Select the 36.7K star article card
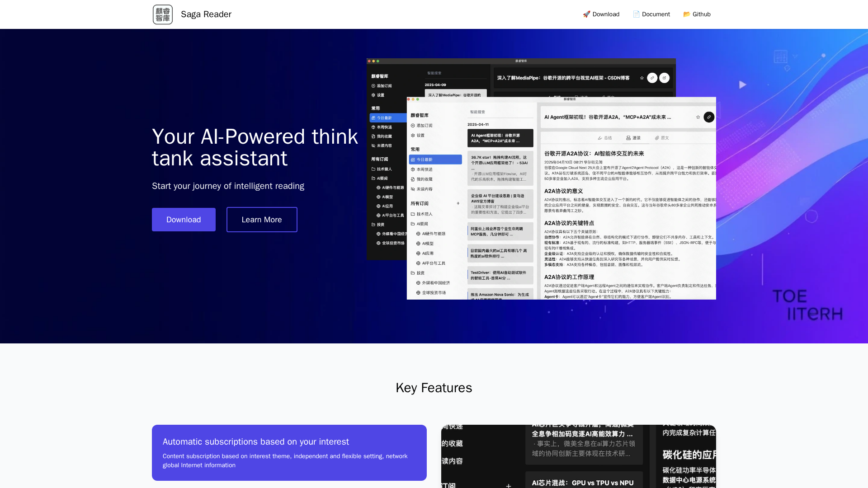Image resolution: width=868 pixels, height=488 pixels. coord(500,168)
